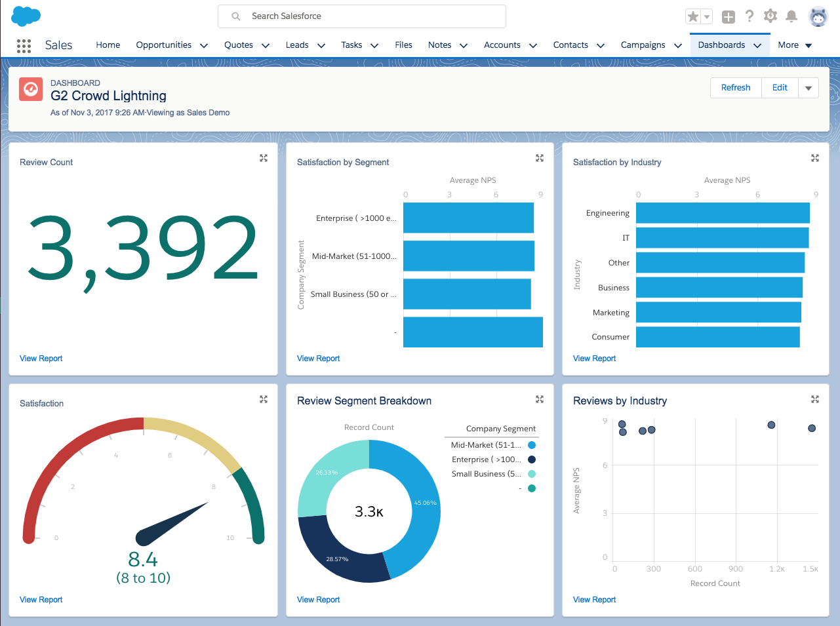Viewport: 840px width, 626px height.
Task: Switch to the Files tab
Action: tap(403, 45)
